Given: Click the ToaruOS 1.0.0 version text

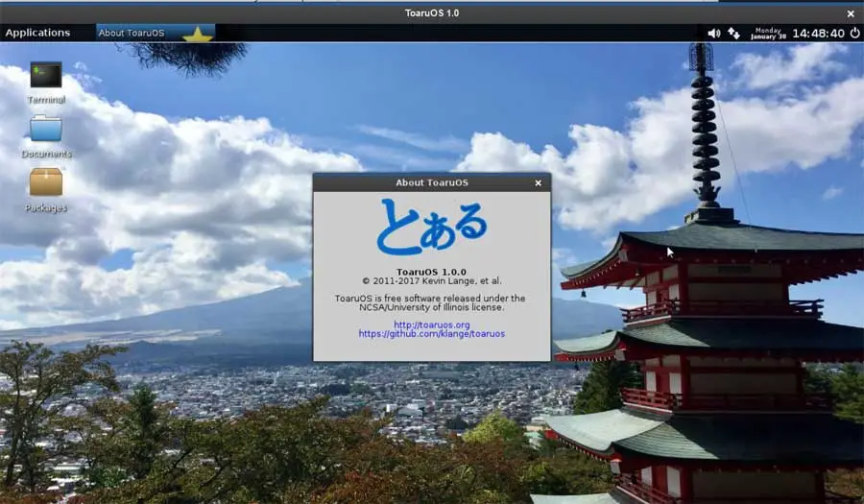Looking at the screenshot, I should 431,272.
